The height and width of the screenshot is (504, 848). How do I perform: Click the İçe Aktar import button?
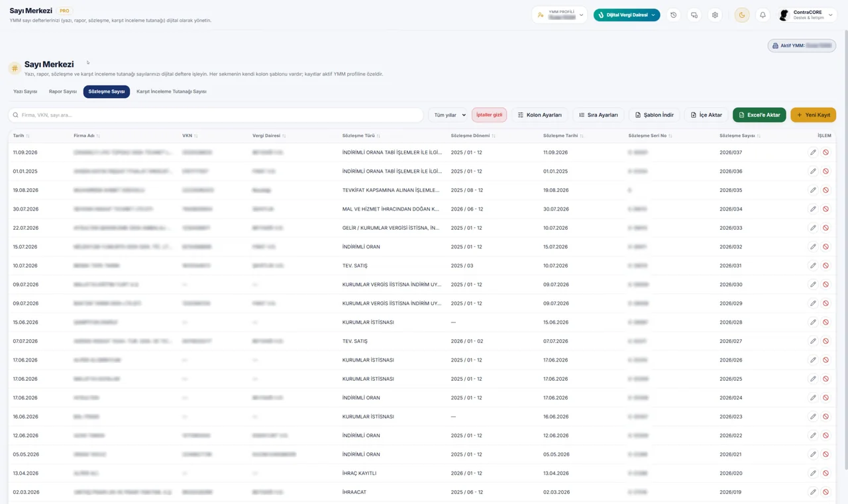pyautogui.click(x=706, y=115)
